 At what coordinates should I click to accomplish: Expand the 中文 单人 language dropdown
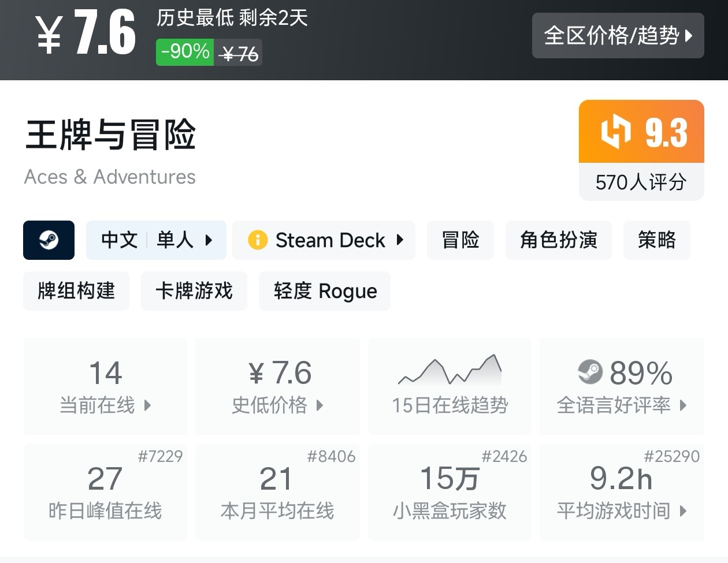[209, 240]
